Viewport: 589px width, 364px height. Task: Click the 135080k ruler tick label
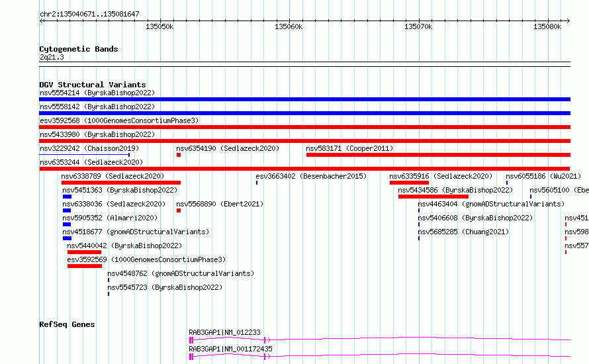pyautogui.click(x=547, y=27)
